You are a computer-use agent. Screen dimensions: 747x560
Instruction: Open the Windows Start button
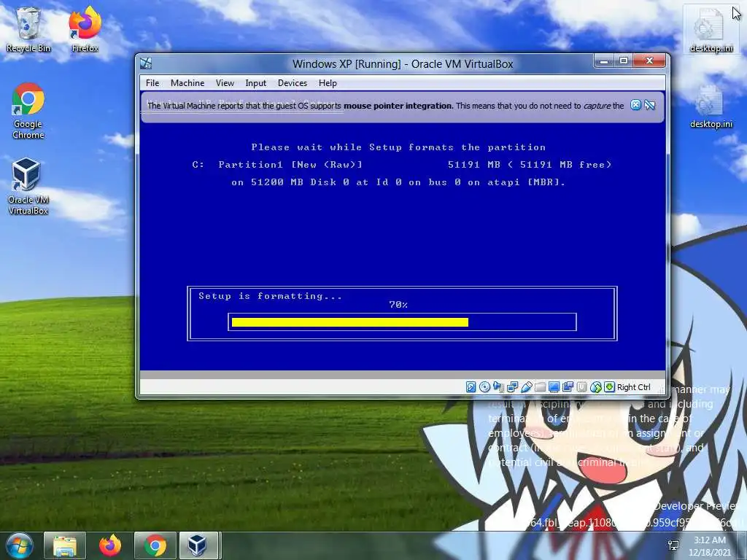pyautogui.click(x=20, y=545)
